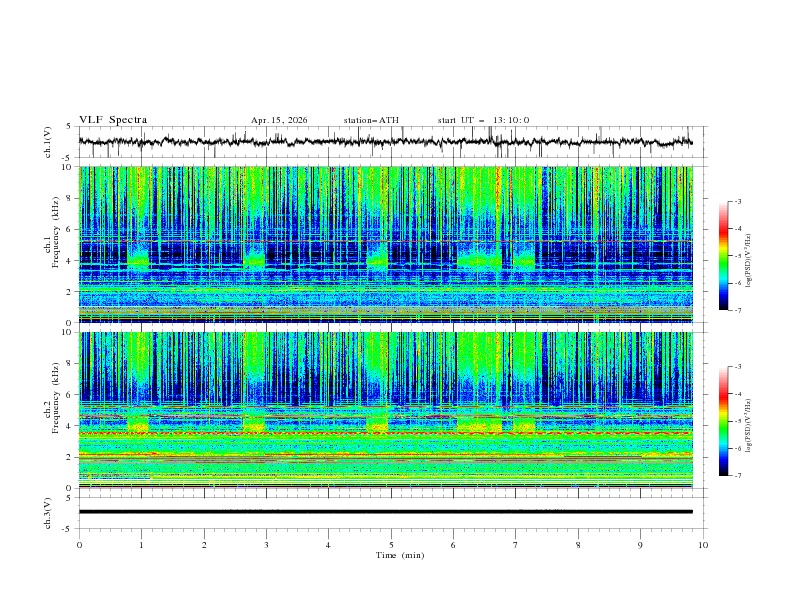Click the "ch.3(V)" axis label
Screen dimensions: 792x612
click(x=48, y=514)
